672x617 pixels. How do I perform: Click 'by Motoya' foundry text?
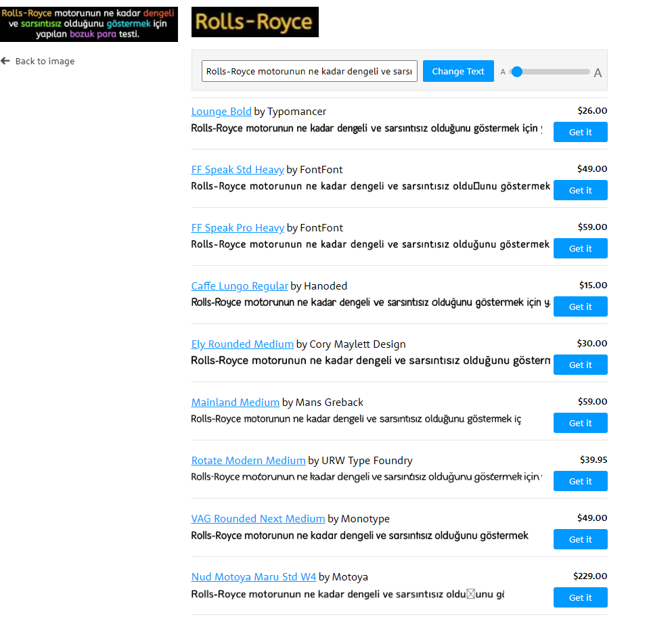[343, 577]
